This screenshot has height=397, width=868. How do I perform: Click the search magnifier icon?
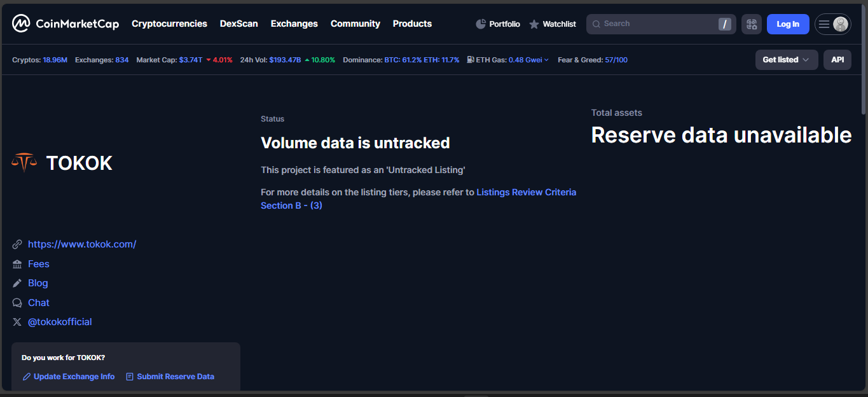click(596, 24)
